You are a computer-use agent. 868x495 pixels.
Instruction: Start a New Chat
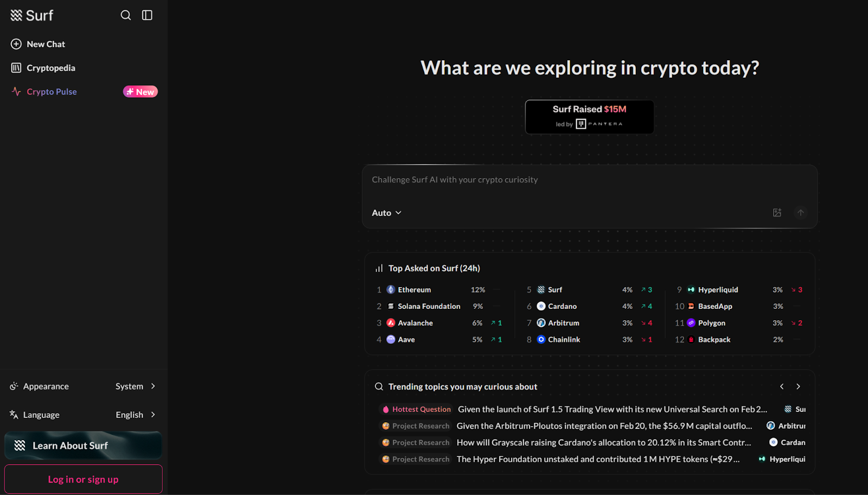point(38,44)
